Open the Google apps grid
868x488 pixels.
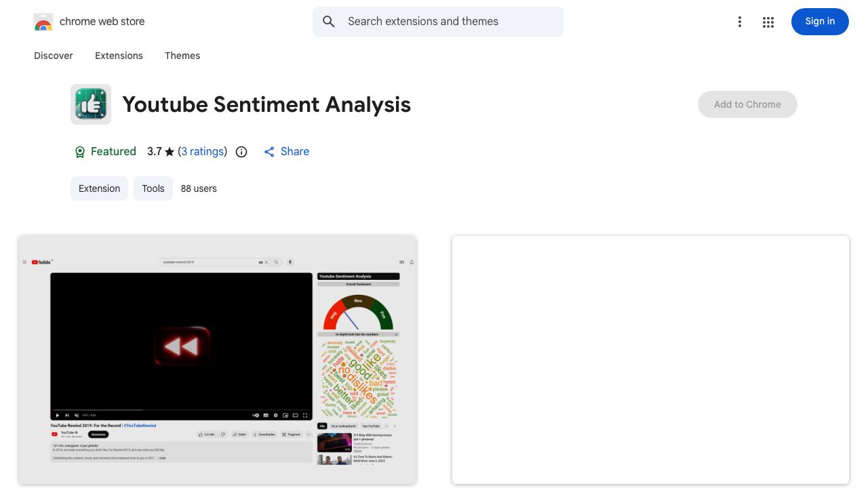point(768,22)
